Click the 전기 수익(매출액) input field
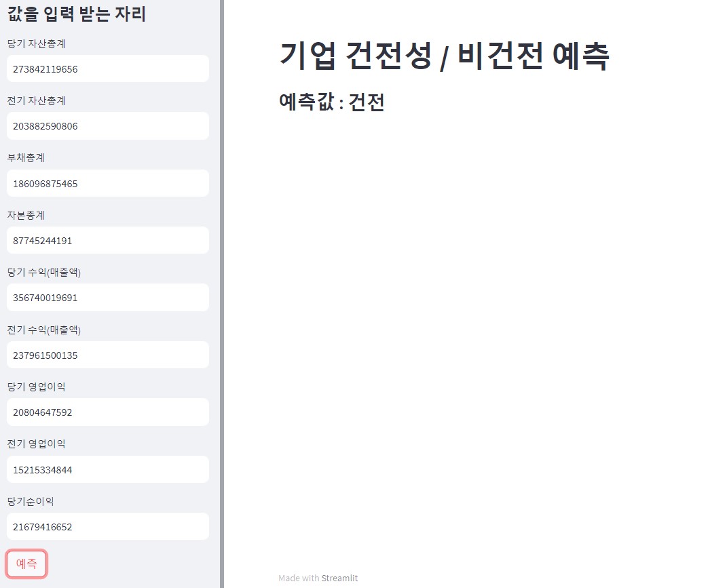The width and height of the screenshot is (710, 588). point(108,355)
